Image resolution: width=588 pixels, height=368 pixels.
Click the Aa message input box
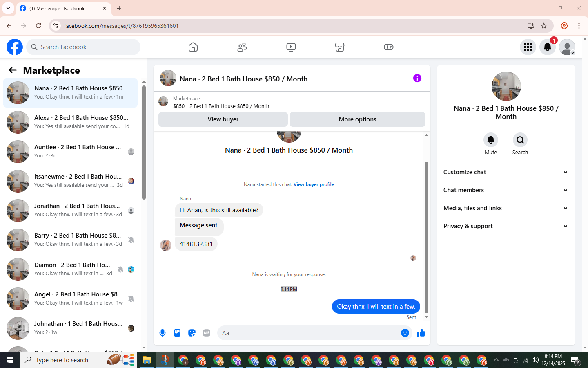(x=308, y=333)
